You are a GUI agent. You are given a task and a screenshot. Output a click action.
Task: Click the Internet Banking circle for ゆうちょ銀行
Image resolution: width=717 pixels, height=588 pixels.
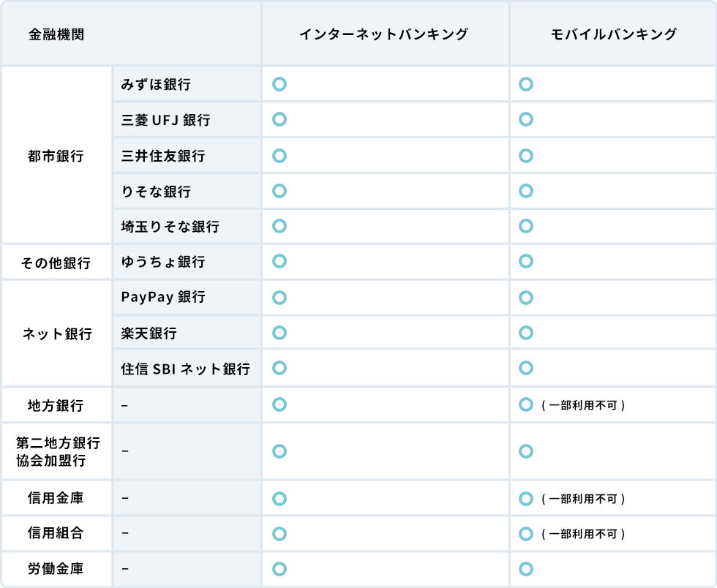279,261
